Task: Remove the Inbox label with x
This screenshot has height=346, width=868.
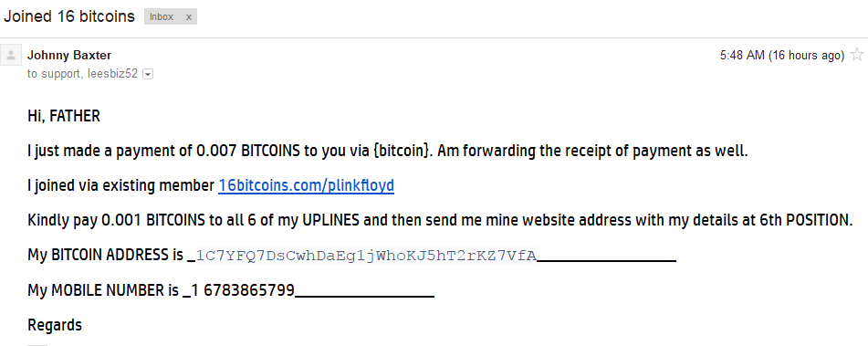Action: click(189, 17)
